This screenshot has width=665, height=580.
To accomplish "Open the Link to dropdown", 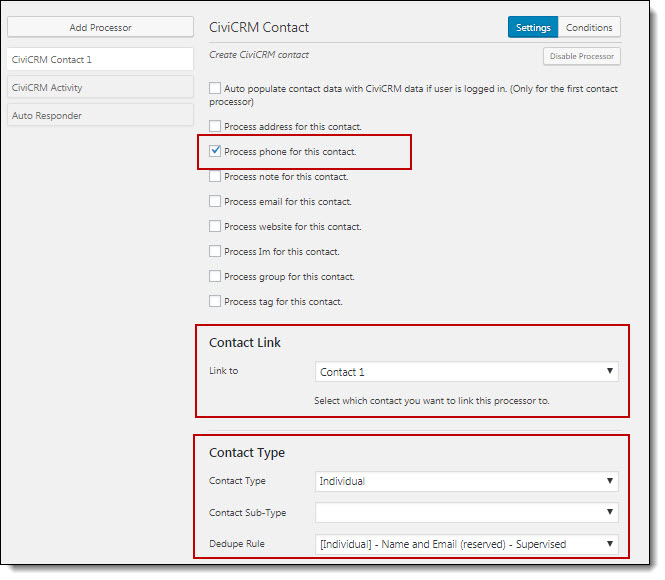I will [467, 372].
